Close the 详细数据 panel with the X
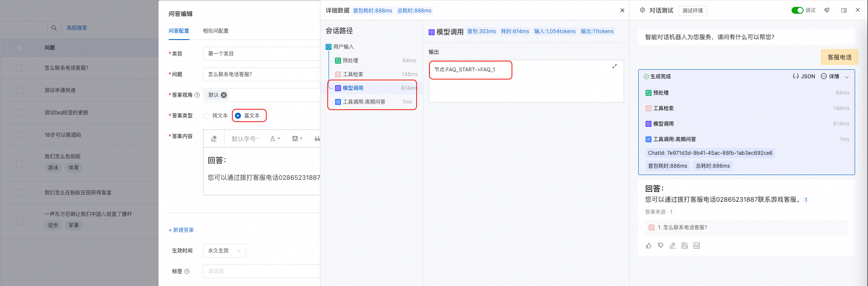 pos(622,10)
